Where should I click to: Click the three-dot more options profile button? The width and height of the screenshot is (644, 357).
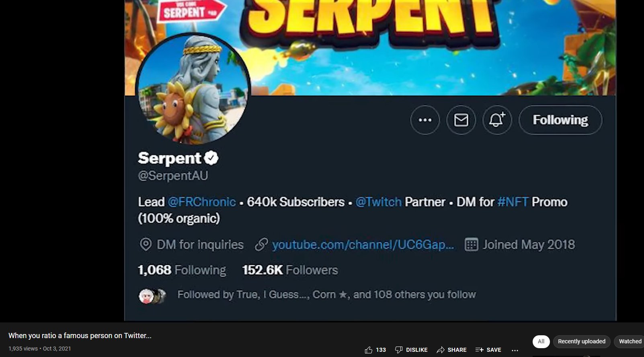point(425,120)
